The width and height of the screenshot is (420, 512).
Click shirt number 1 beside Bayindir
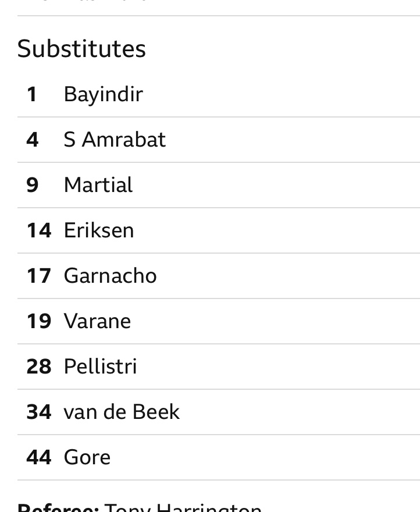click(x=32, y=94)
